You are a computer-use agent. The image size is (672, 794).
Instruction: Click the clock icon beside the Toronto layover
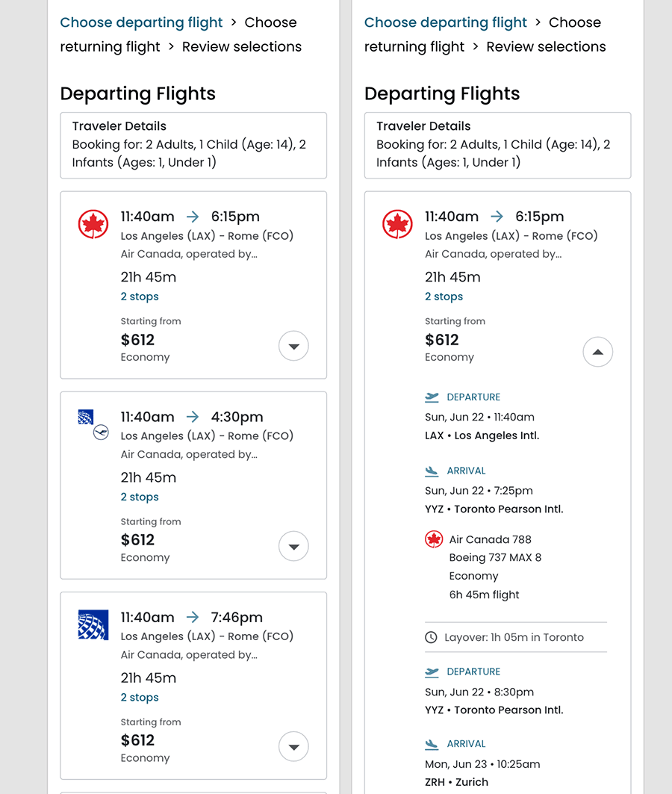click(x=431, y=638)
